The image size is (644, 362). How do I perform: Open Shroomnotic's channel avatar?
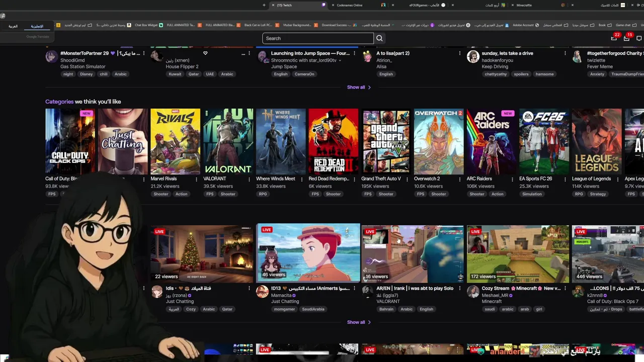262,57
